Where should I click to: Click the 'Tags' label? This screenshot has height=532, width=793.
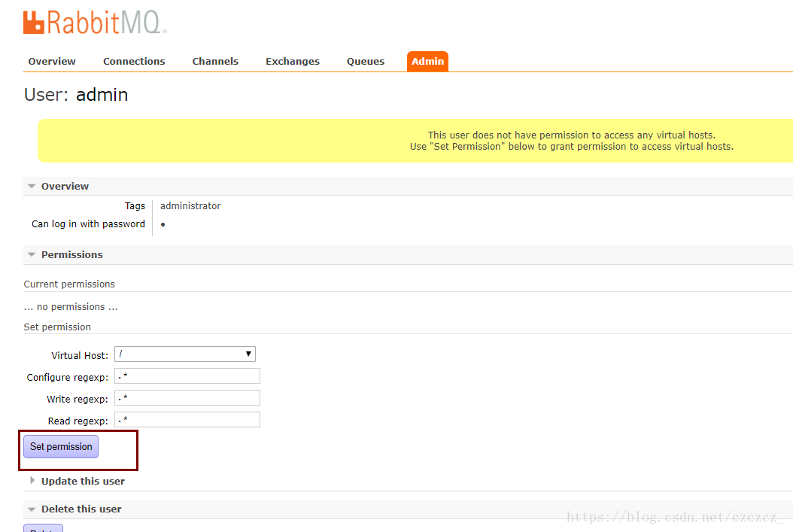click(x=135, y=206)
